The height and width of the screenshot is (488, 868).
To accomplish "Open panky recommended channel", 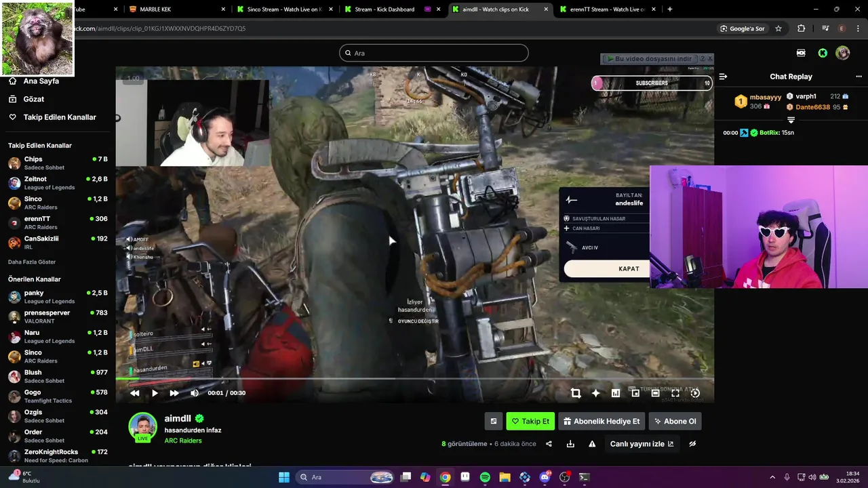I will tap(58, 297).
